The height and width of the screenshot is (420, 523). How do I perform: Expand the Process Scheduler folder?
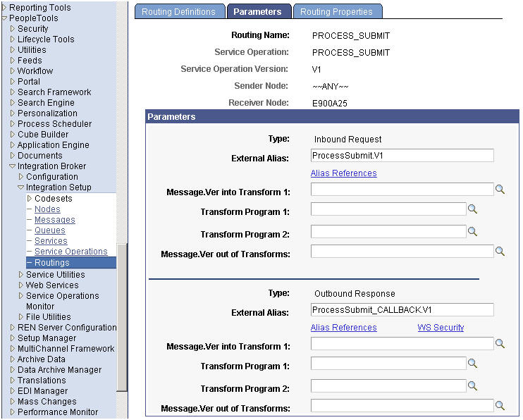(x=13, y=124)
